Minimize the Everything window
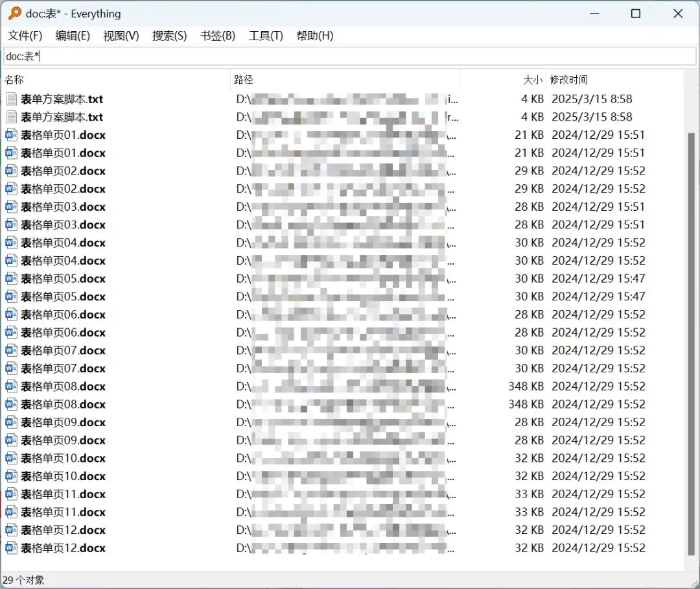The image size is (700, 589). pyautogui.click(x=594, y=14)
